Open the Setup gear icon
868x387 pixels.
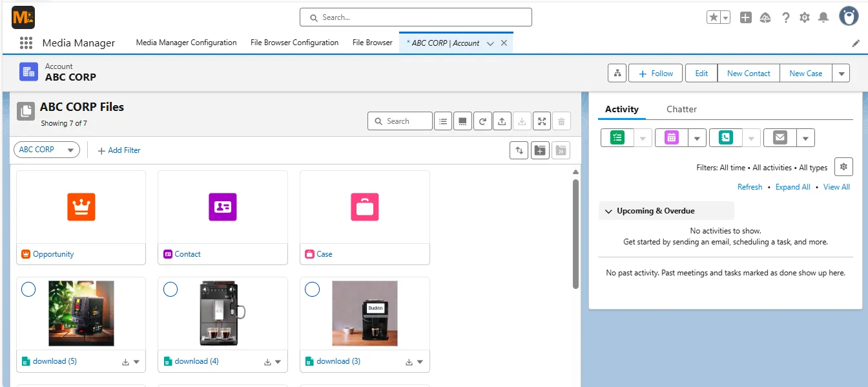tap(805, 17)
